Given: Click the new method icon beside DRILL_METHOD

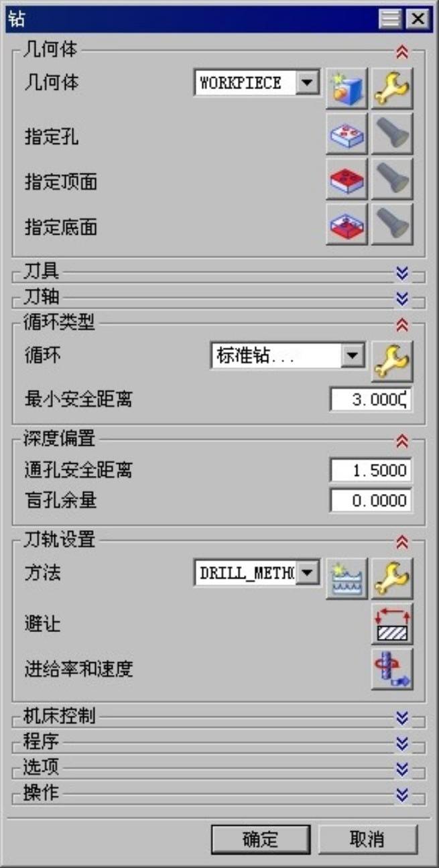Looking at the screenshot, I should (347, 578).
